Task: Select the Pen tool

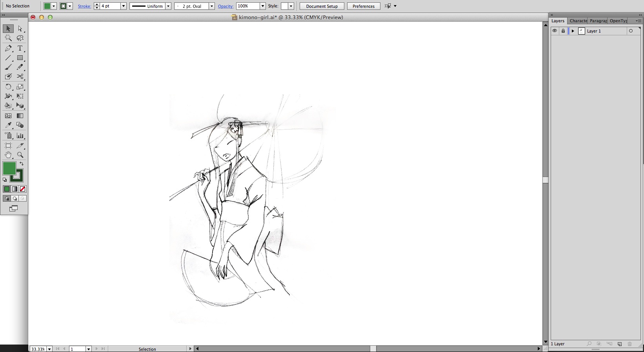Action: 8,48
